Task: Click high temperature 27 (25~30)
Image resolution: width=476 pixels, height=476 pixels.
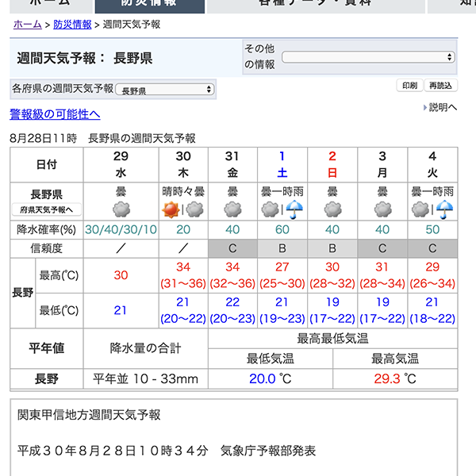Action: click(x=282, y=275)
